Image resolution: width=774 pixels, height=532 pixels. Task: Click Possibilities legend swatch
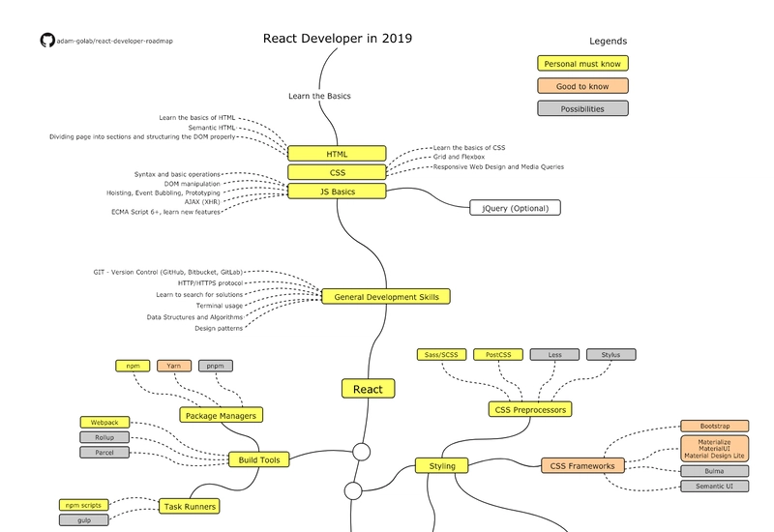coord(582,108)
